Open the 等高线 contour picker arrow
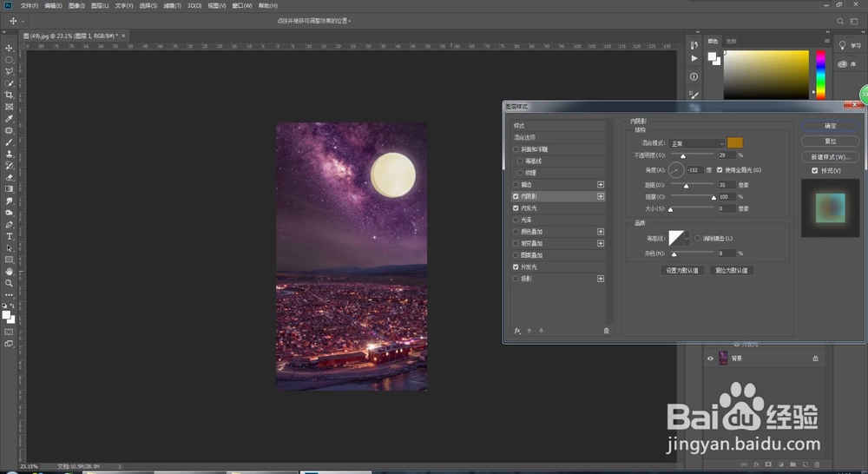The height and width of the screenshot is (474, 868). (x=687, y=239)
